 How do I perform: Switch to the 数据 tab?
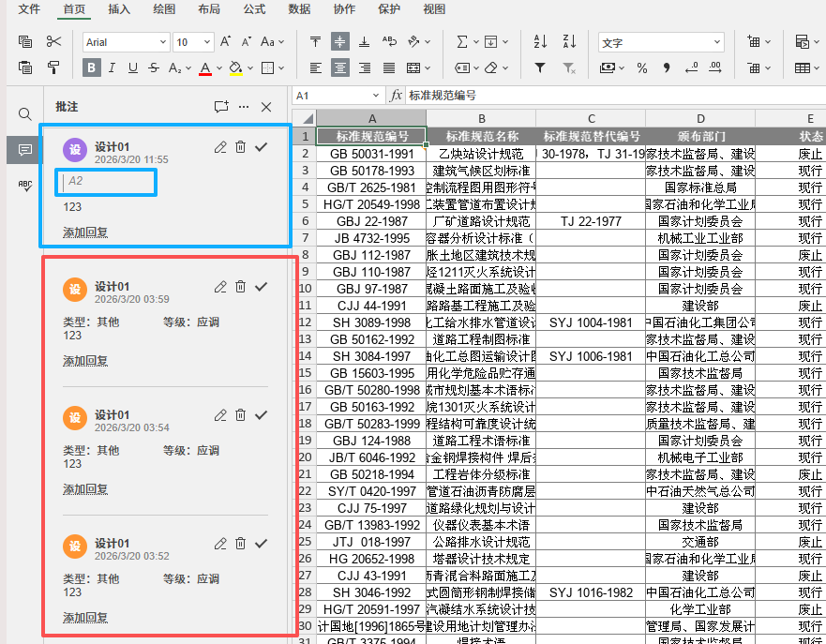pyautogui.click(x=299, y=9)
